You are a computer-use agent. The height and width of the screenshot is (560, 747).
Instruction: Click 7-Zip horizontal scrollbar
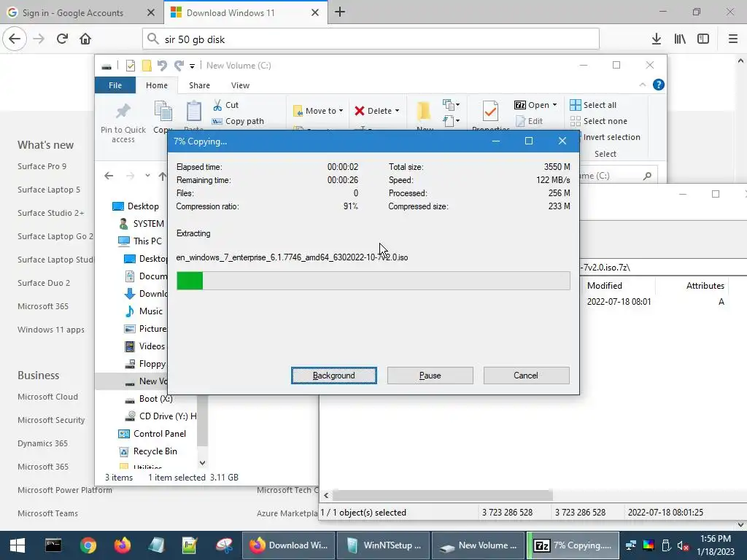pyautogui.click(x=443, y=495)
